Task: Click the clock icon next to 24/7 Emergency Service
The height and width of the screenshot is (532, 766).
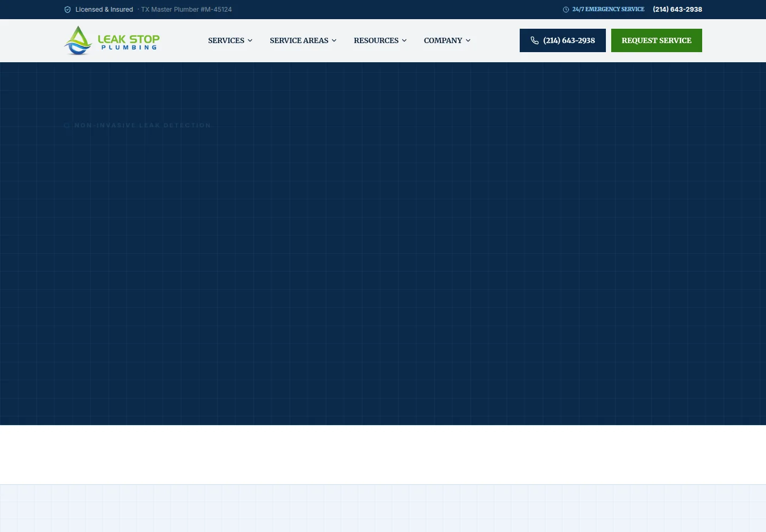Action: [566, 10]
